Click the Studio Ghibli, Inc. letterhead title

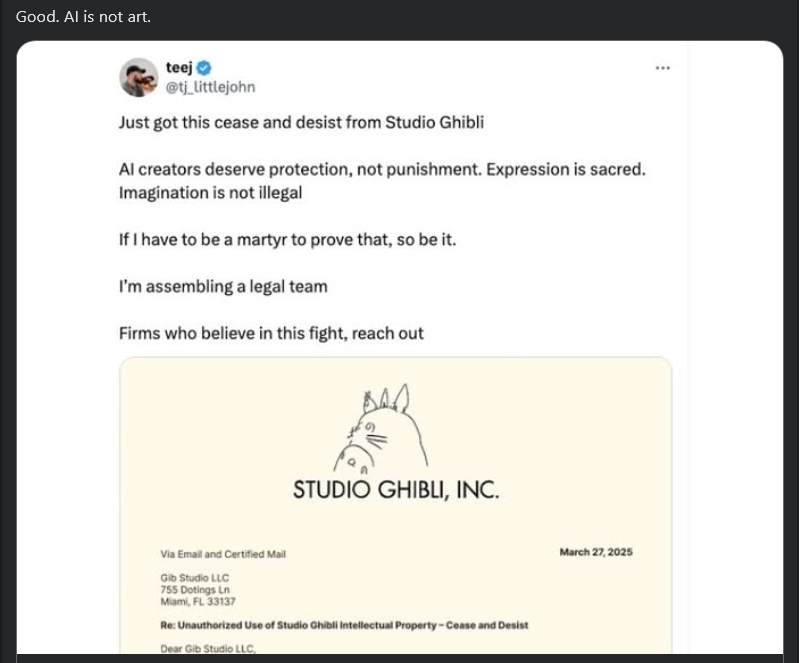[x=397, y=489]
